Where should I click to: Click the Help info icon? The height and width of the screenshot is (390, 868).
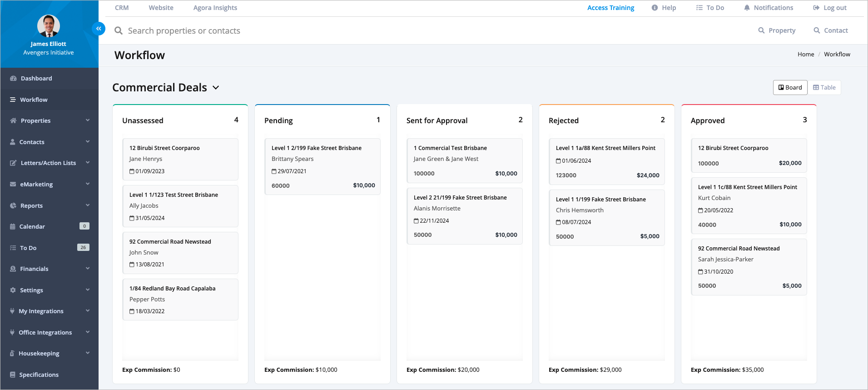655,8
